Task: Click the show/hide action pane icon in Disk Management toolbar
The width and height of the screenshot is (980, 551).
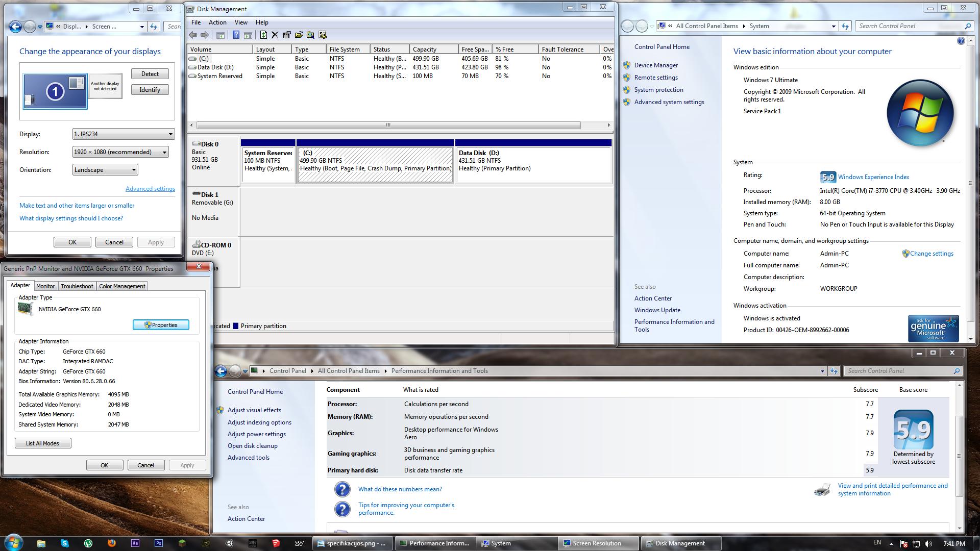Action: [248, 35]
